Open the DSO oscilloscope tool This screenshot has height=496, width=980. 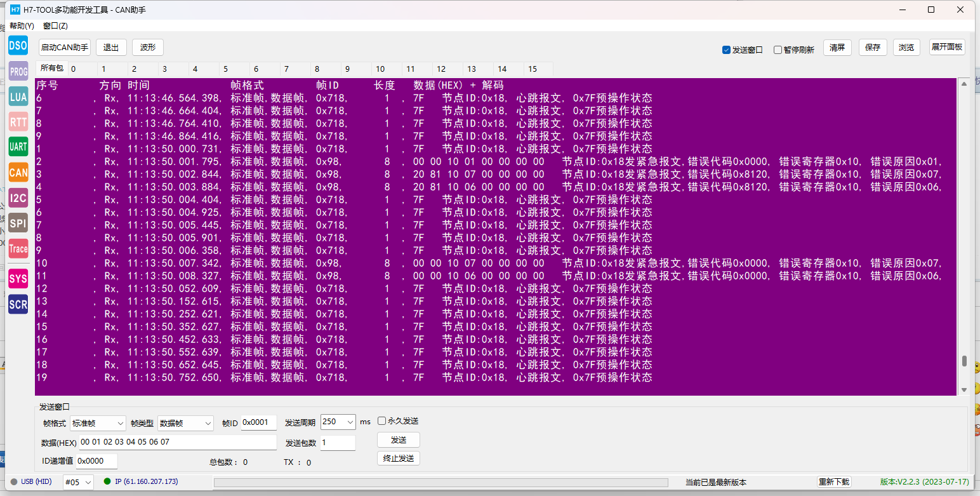point(18,46)
